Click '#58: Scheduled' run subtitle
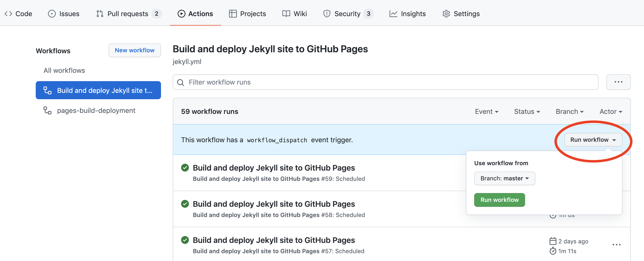 coord(343,215)
